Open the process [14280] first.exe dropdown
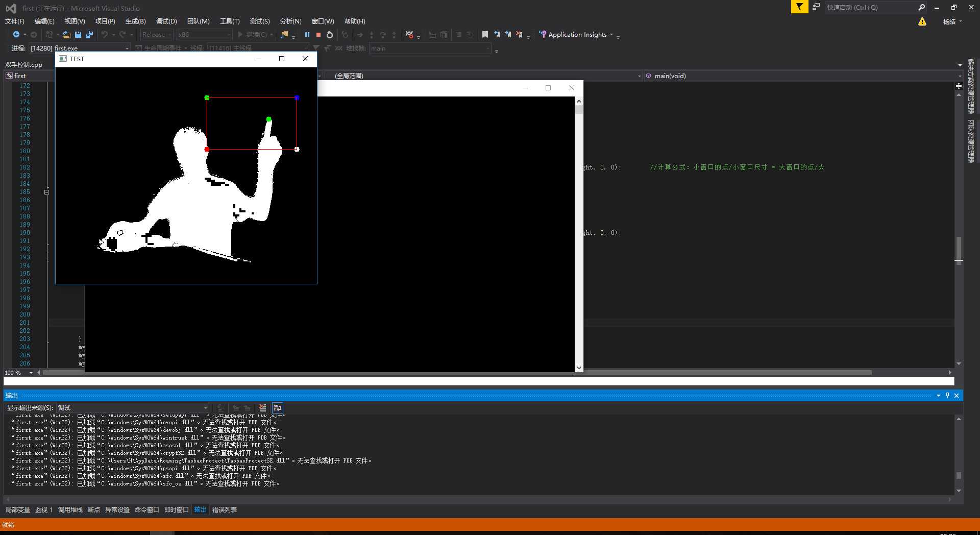This screenshot has height=535, width=980. point(80,48)
